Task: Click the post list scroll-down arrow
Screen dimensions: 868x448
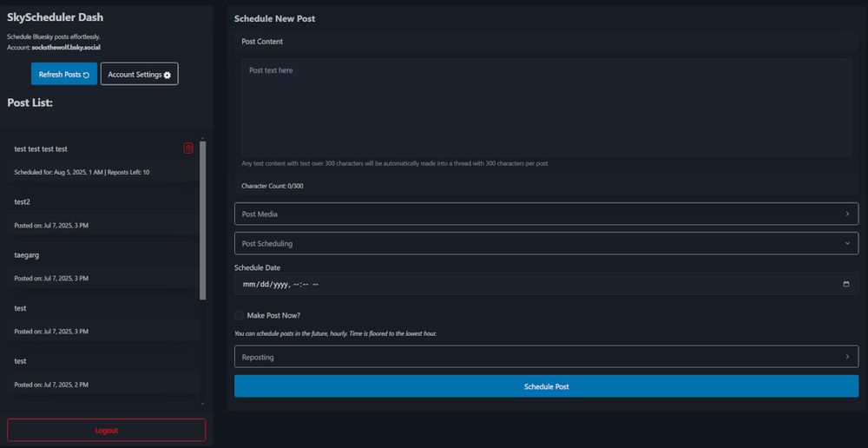Action: tap(202, 404)
